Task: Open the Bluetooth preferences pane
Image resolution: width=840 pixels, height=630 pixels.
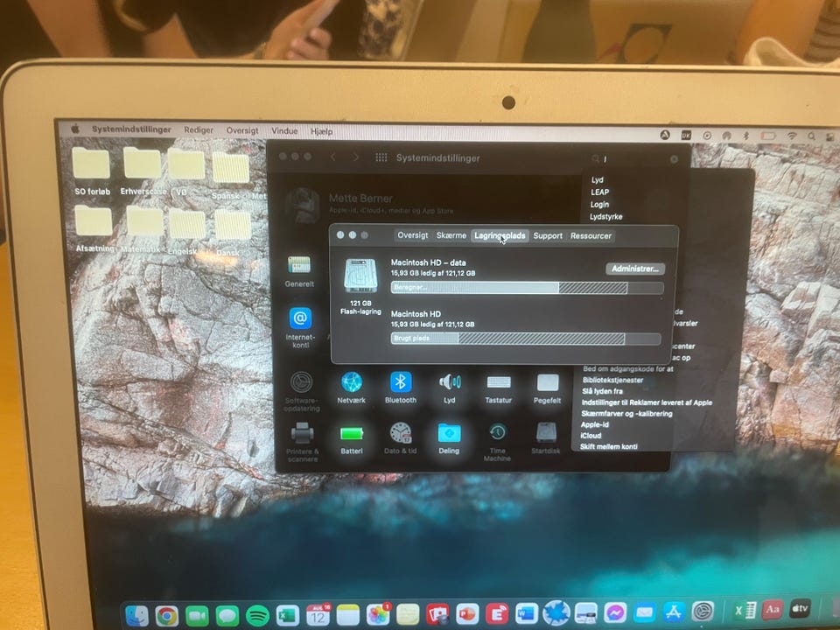Action: [x=400, y=388]
